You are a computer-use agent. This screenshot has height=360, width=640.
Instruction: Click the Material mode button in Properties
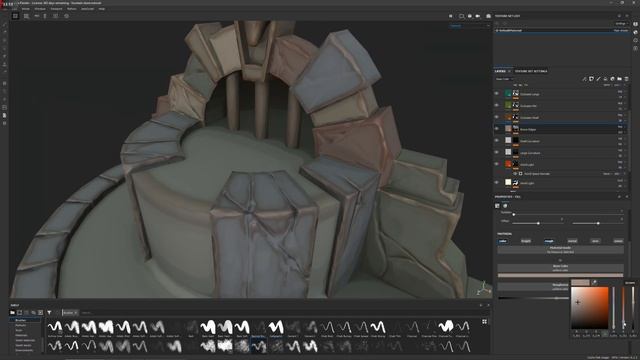pyautogui.click(x=560, y=250)
